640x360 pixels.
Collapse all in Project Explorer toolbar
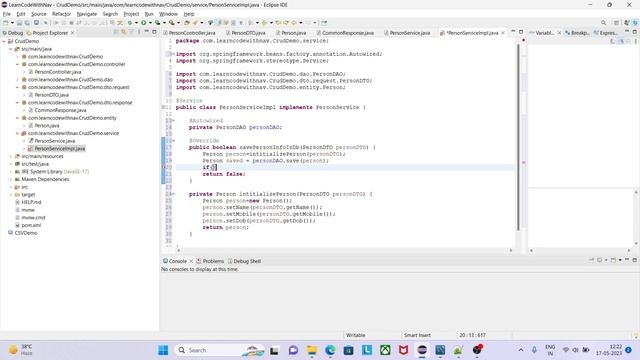(x=116, y=32)
